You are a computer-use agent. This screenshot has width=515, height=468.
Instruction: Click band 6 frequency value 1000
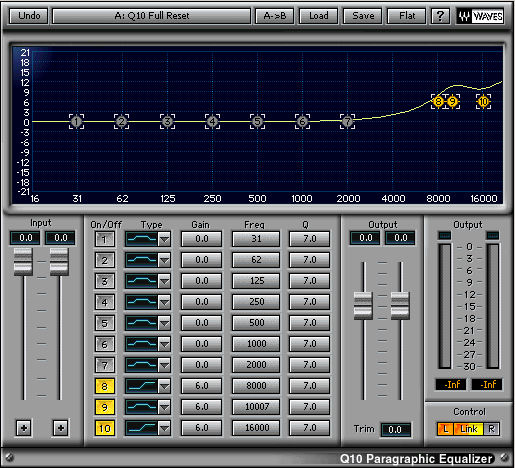click(256, 344)
